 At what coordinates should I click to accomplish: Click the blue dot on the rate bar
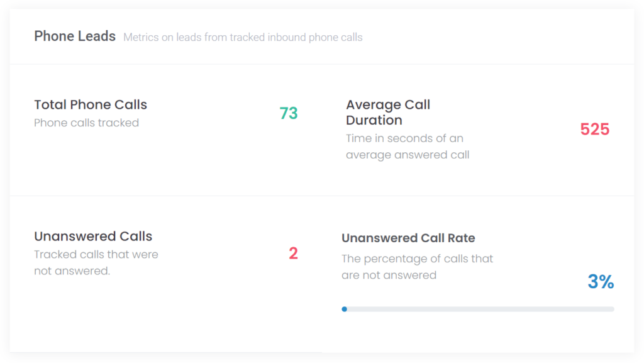tap(344, 309)
